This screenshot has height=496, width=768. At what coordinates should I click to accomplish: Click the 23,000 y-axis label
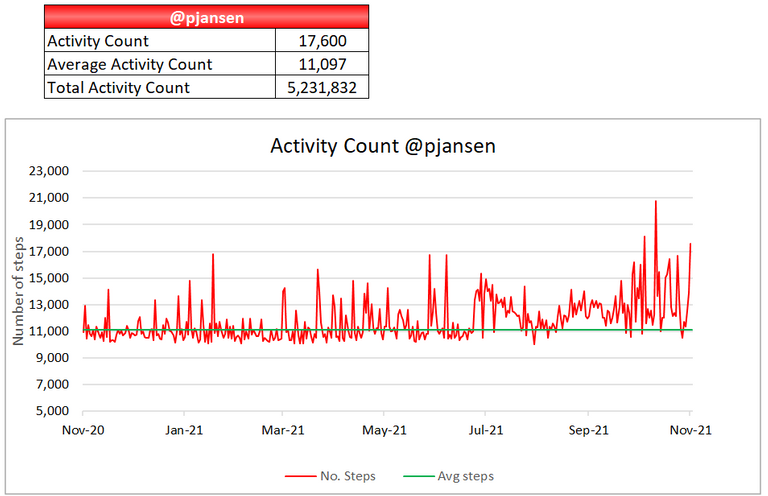(49, 171)
